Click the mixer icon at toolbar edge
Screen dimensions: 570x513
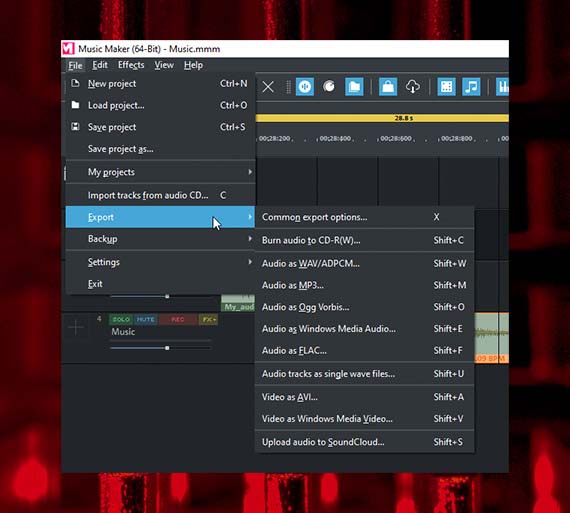pos(503,87)
